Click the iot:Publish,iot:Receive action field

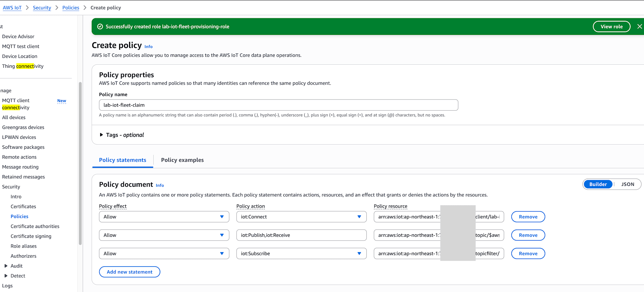pos(301,235)
